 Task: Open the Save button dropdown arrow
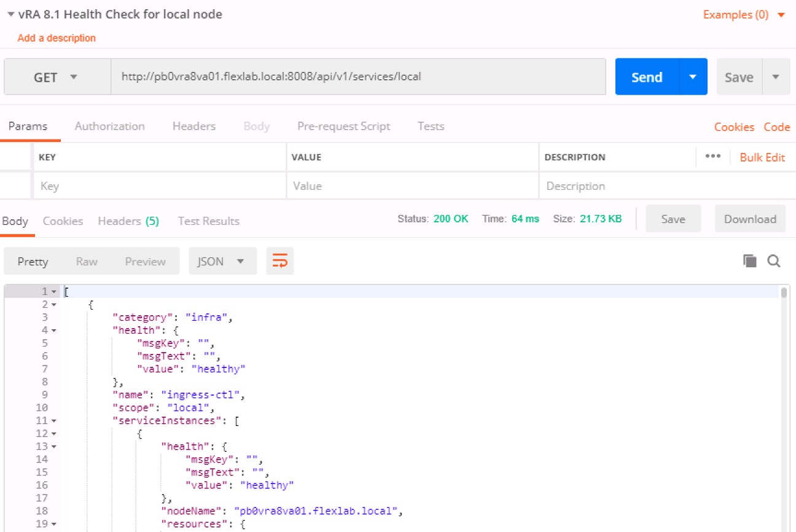pyautogui.click(x=776, y=77)
